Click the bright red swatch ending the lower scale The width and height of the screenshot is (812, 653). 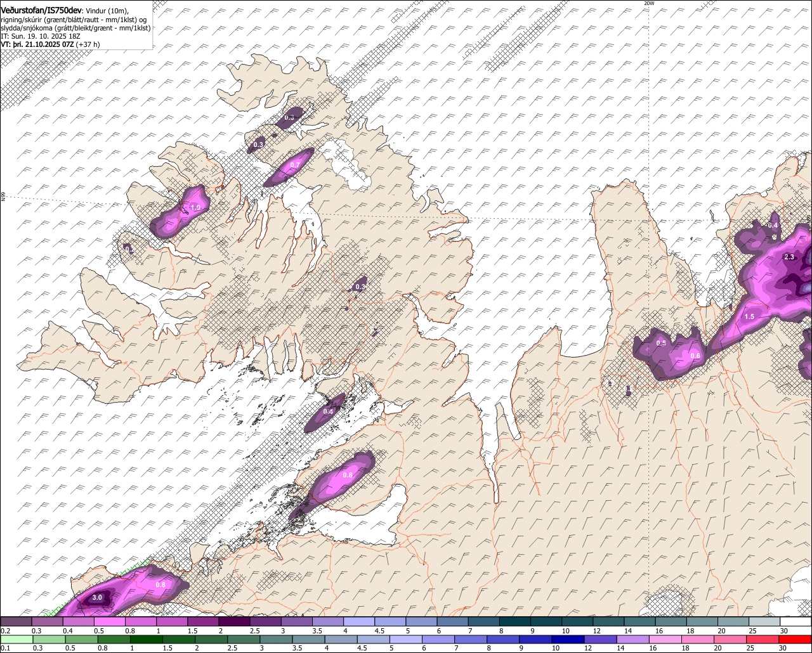coord(796,640)
